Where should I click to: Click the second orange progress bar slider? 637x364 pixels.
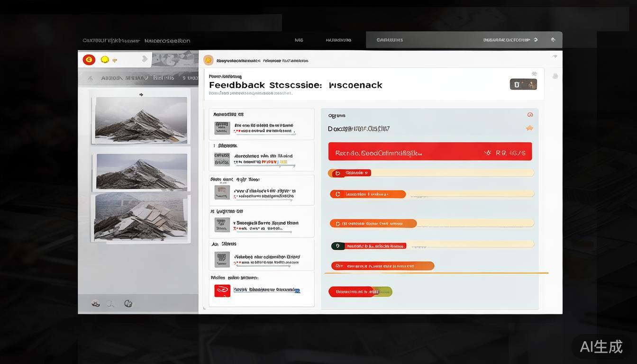(x=368, y=194)
